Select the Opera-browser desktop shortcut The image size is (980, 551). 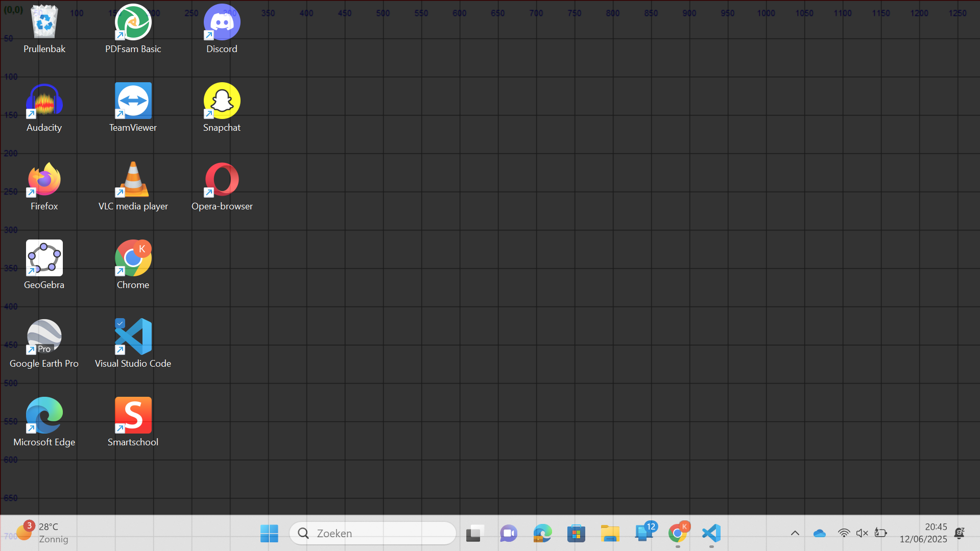coord(222,186)
